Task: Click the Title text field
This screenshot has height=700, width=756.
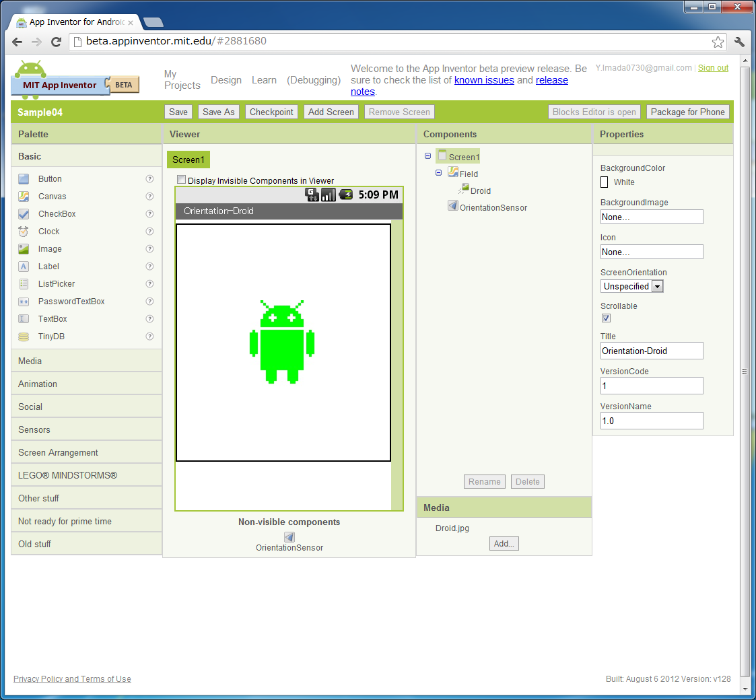Action: pos(652,351)
